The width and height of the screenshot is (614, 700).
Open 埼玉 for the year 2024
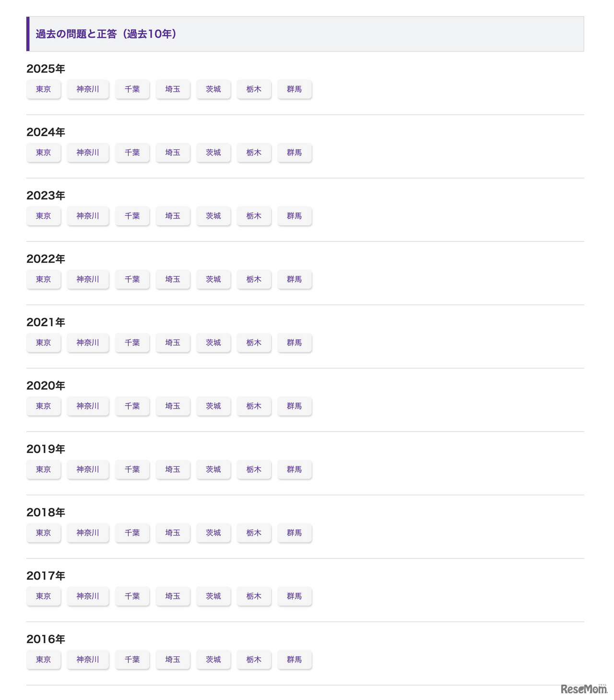173,153
